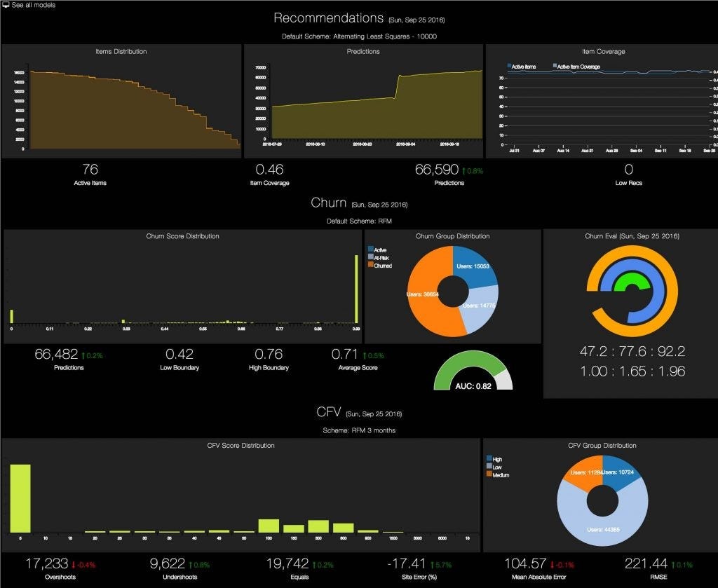Click the High legend swatch in CFV Group
Screen dimensions: 718x588
489,458
